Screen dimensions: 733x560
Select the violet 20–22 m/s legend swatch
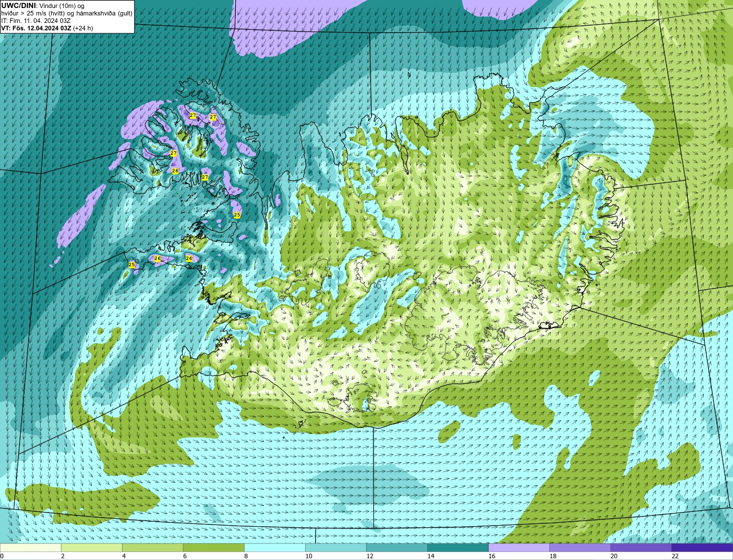coord(641,548)
